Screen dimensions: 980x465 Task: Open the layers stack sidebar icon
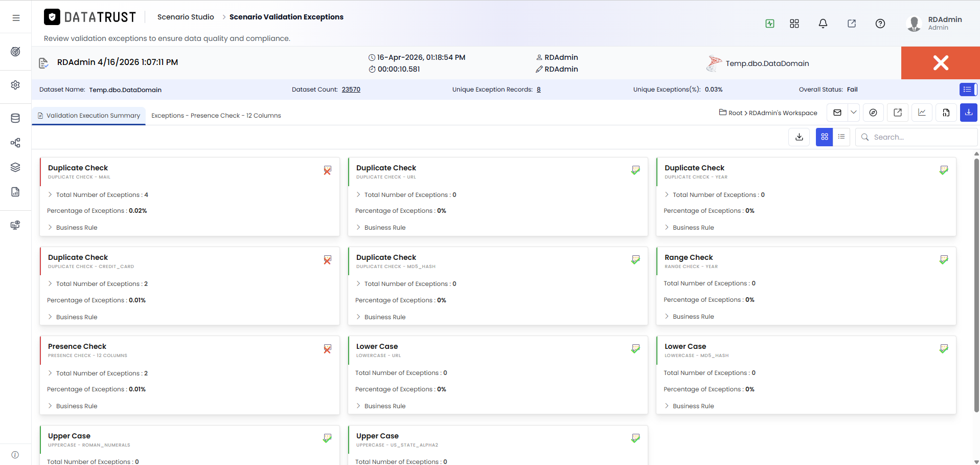pos(15,167)
